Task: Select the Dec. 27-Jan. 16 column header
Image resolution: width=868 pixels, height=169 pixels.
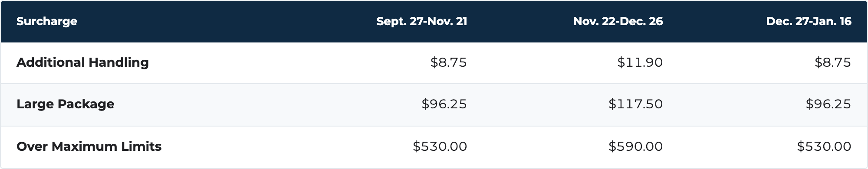Action: 809,21
